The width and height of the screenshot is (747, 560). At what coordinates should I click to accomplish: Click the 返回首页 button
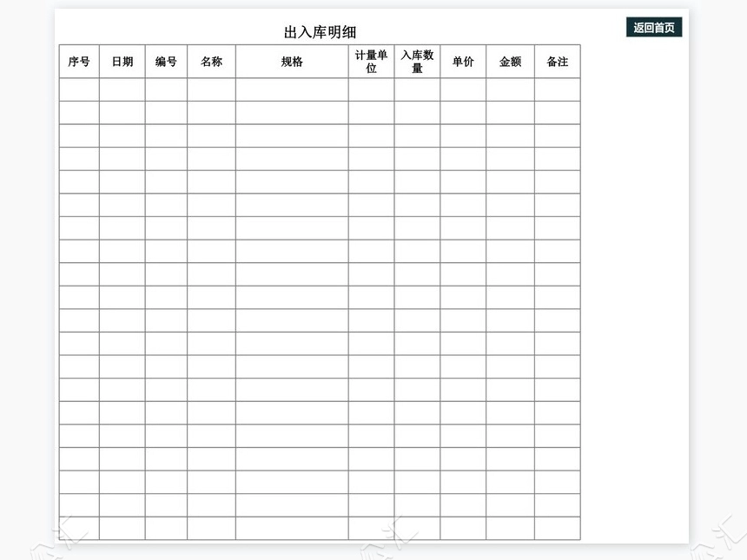click(x=652, y=27)
